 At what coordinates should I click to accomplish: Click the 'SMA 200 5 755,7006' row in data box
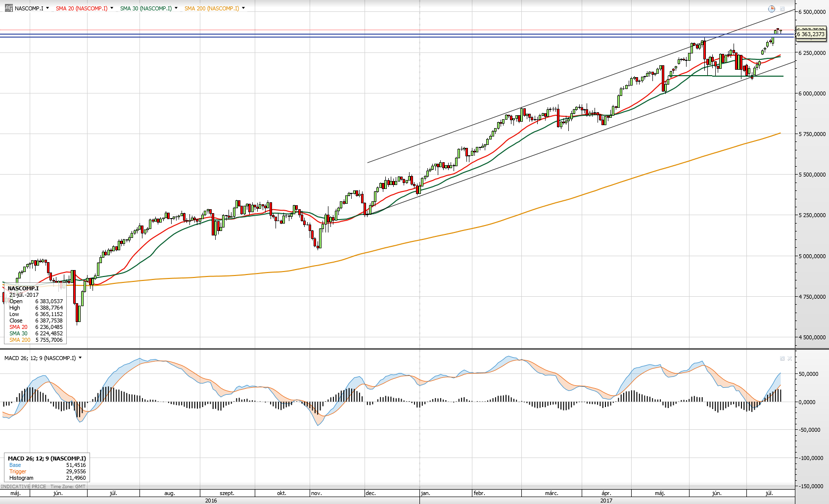[x=36, y=340]
